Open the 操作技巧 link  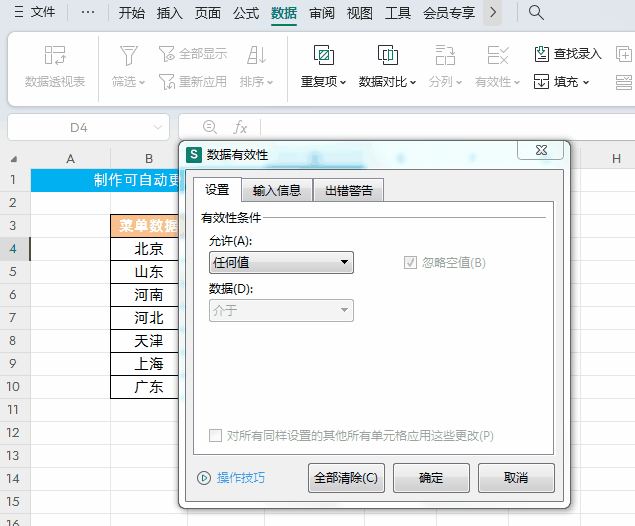click(241, 478)
